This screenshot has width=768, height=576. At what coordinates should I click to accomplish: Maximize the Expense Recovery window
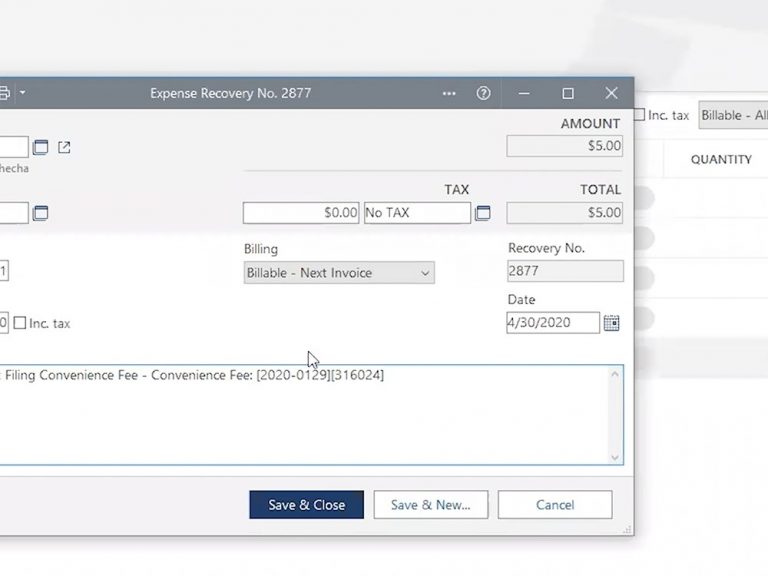[x=568, y=93]
